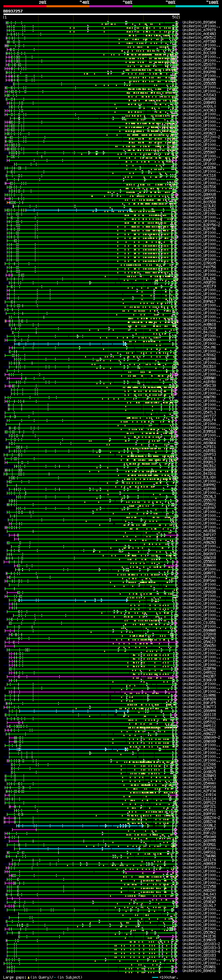Click the cyan ~100% identity color band

coord(197,6)
